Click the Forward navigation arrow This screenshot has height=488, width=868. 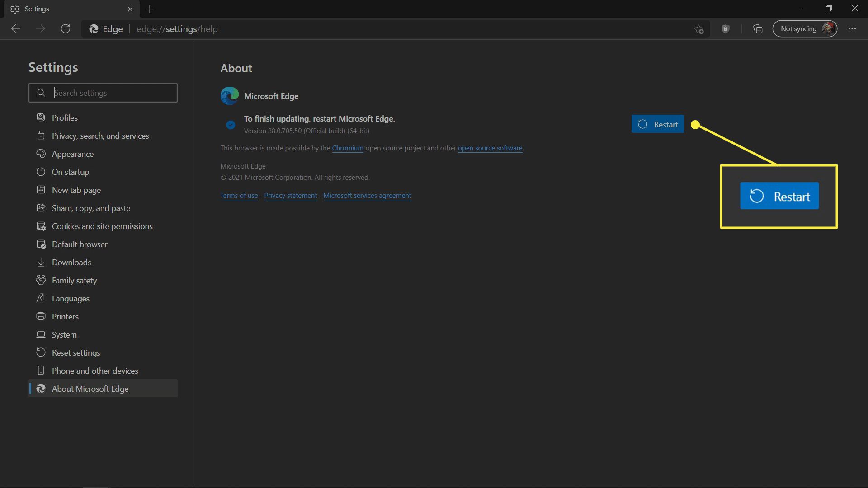pos(41,29)
